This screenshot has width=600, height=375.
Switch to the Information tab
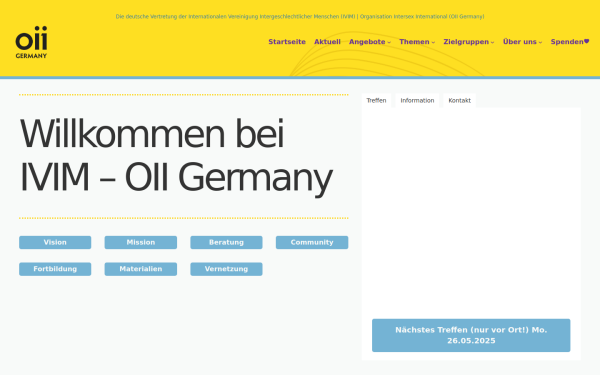point(417,101)
